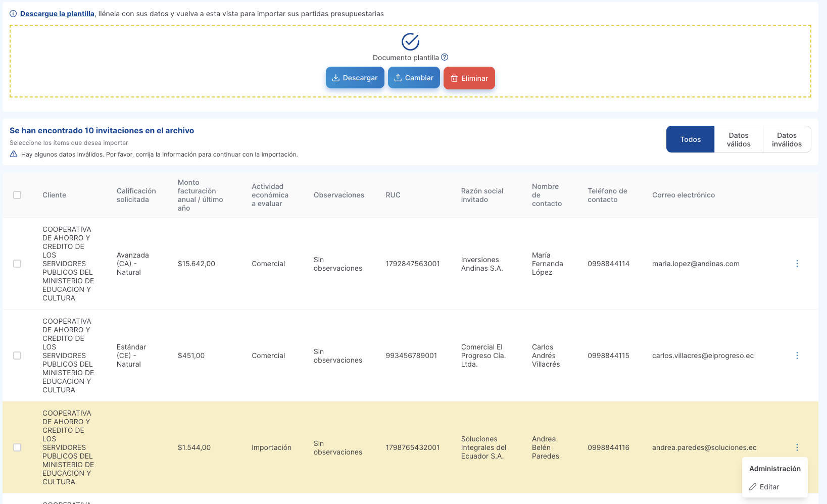The height and width of the screenshot is (504, 827).
Task: Check the Inversiones Andinas S.A. row checkbox
Action: pos(17,264)
